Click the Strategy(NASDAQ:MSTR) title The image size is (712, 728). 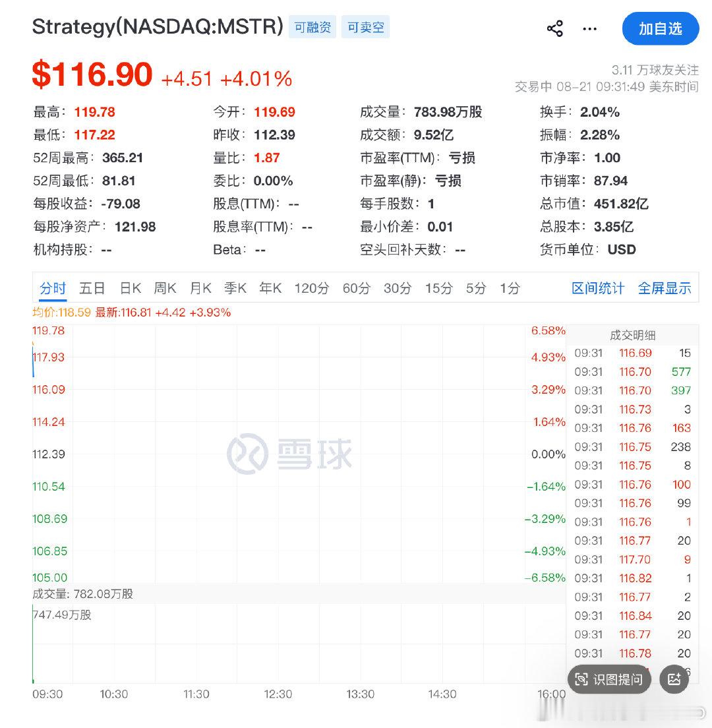click(158, 26)
